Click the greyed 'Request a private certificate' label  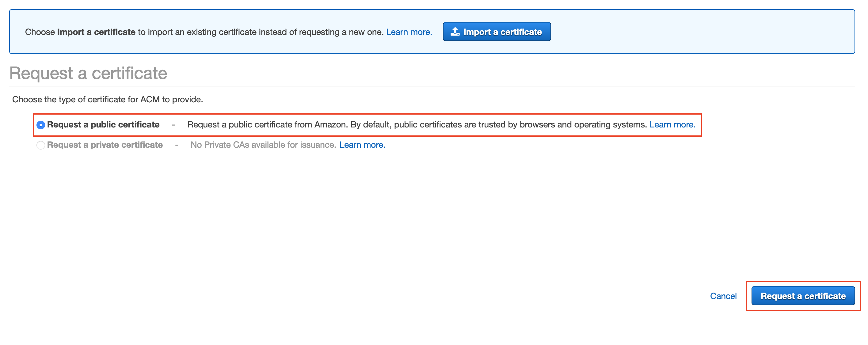(105, 145)
